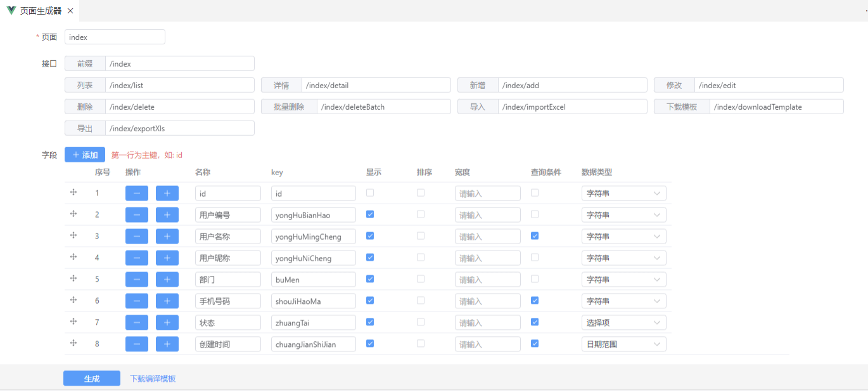
Task: Click the plus button in row 3
Action: coord(167,237)
